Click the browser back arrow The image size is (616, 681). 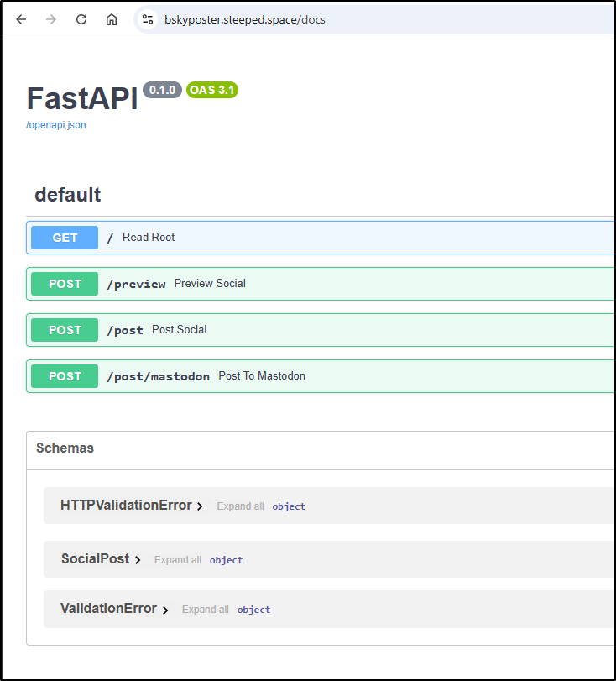21,19
